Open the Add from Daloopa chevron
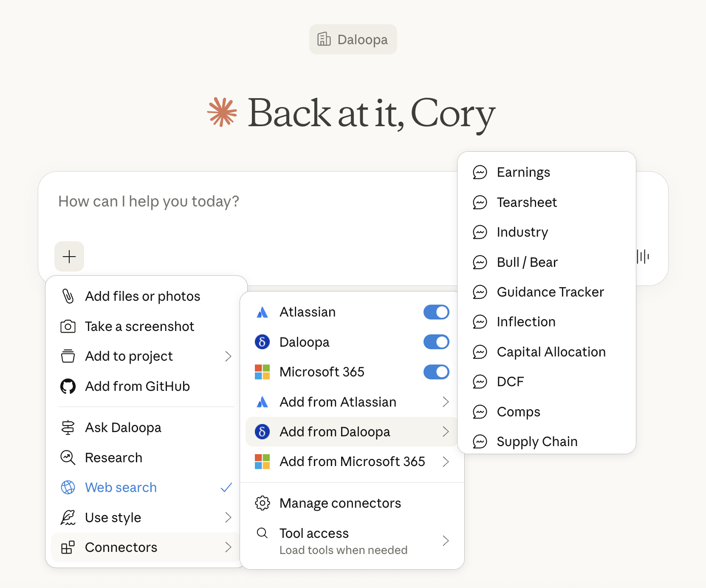 446,432
